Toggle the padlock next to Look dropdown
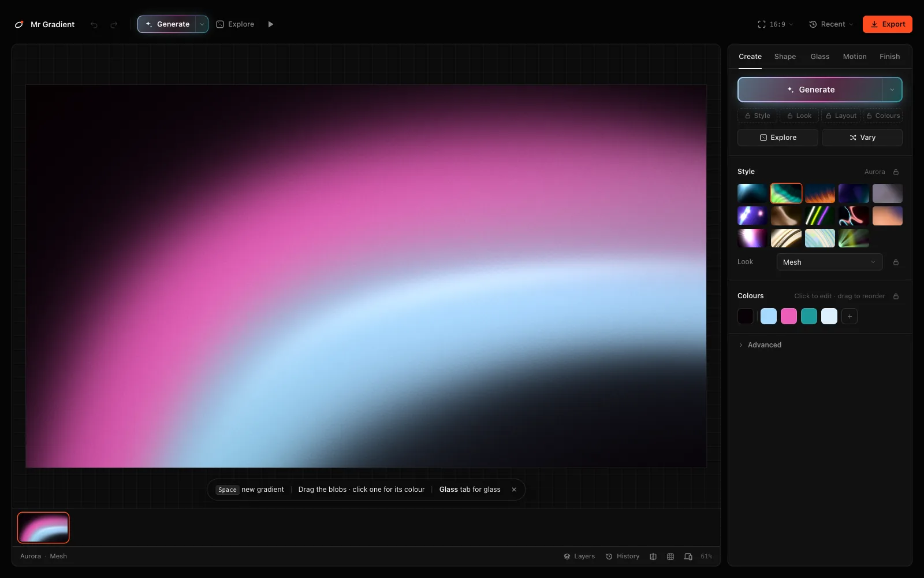924x578 pixels. point(896,262)
